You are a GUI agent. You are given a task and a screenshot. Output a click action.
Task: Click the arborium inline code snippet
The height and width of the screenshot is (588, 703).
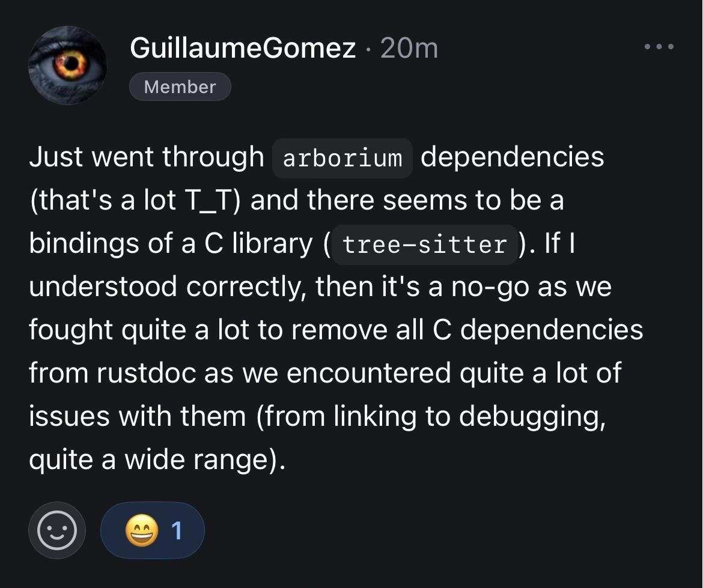[x=342, y=158]
